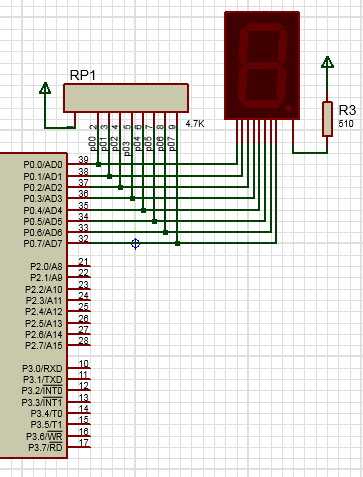Click the p03 wire label
Viewport: 363px width, 477px height.
[126, 149]
